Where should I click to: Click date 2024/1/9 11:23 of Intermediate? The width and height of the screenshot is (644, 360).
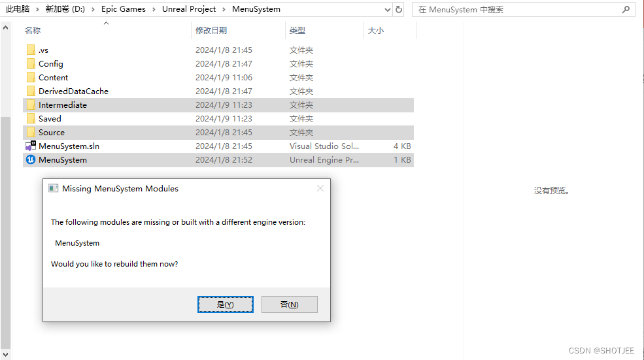click(x=224, y=105)
